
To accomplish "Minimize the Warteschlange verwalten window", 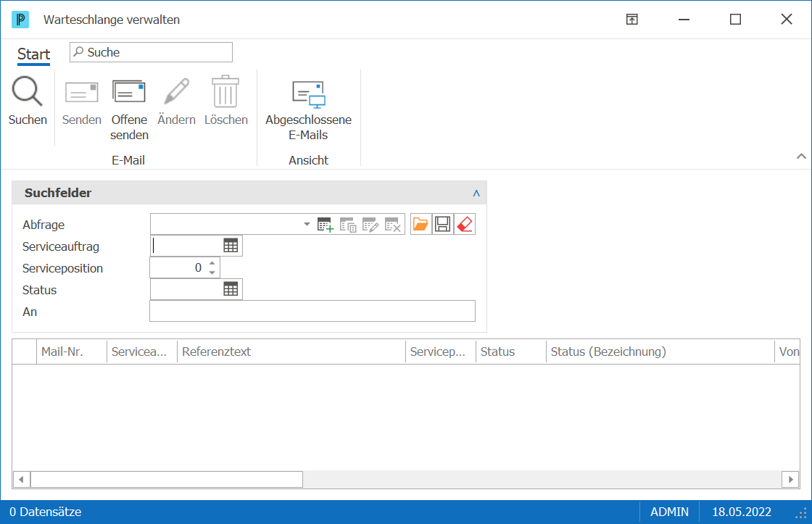I will pos(684,20).
